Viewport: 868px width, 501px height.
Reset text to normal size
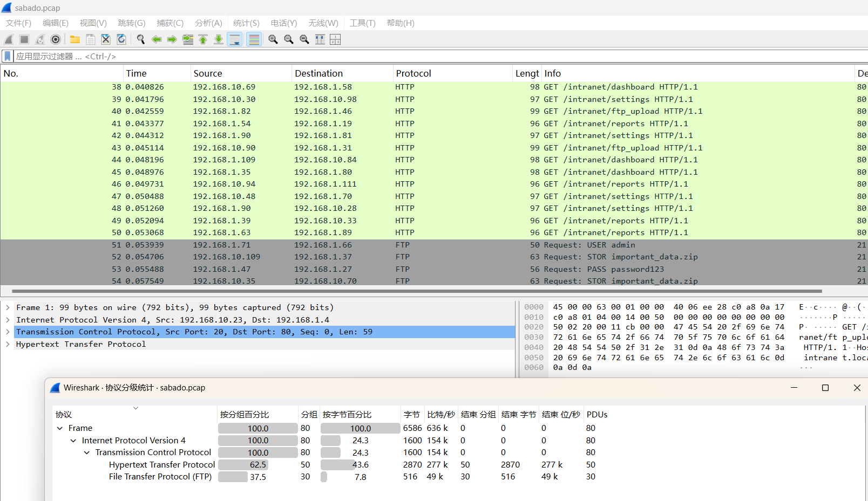(x=304, y=39)
